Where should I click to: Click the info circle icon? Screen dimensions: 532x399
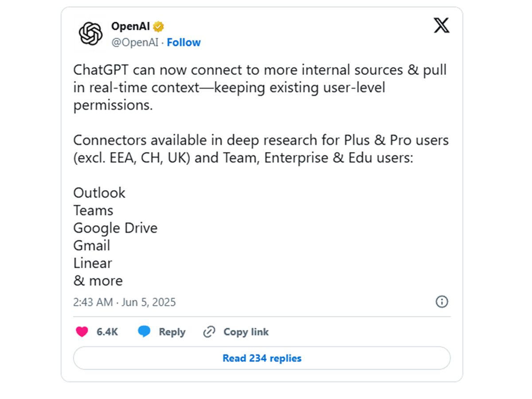pyautogui.click(x=442, y=302)
